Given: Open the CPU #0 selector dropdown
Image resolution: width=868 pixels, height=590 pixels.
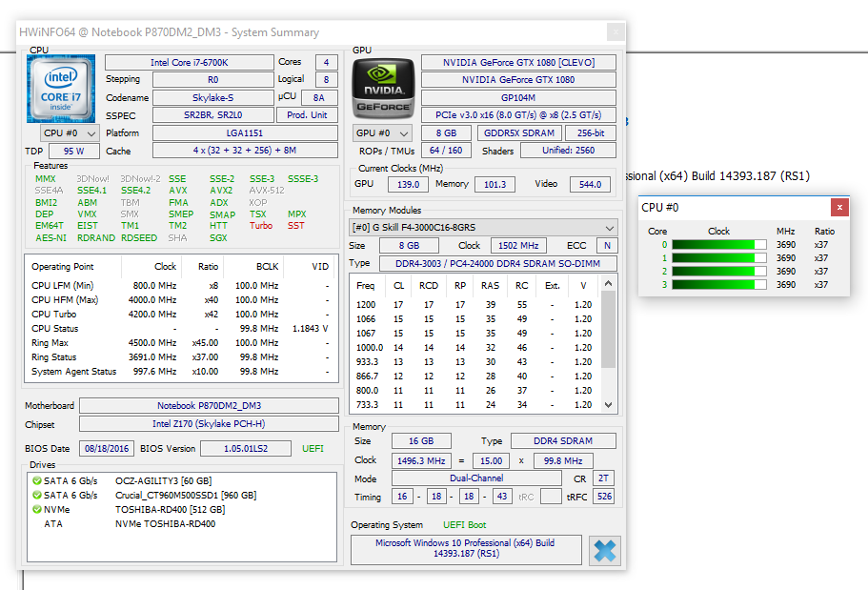Looking at the screenshot, I should [70, 133].
